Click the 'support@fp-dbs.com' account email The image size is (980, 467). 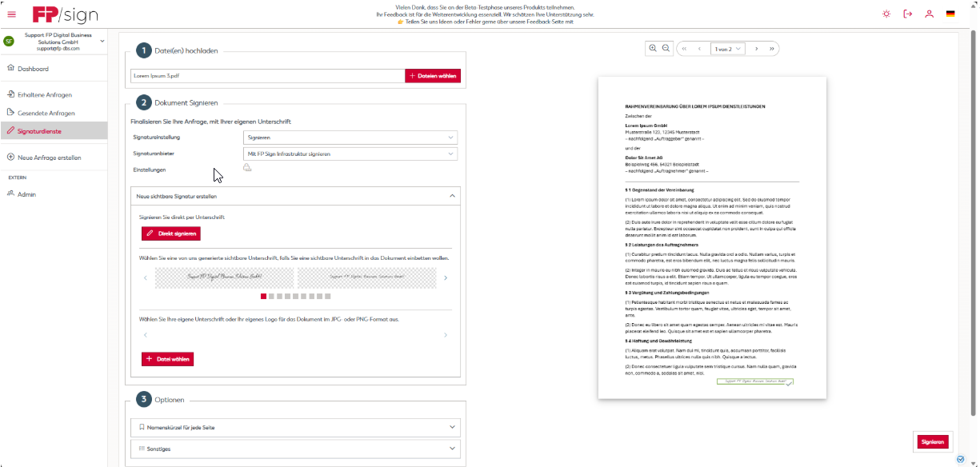coord(58,49)
